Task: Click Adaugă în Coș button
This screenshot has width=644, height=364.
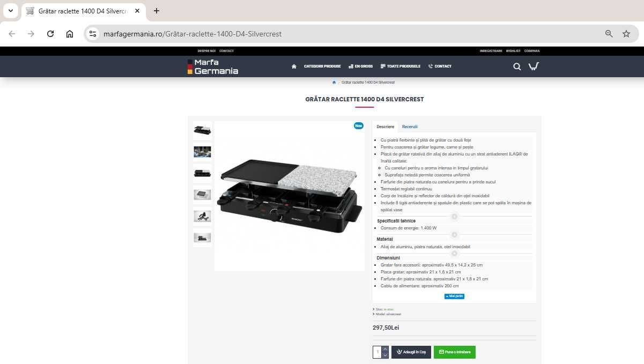Action: pos(411,352)
